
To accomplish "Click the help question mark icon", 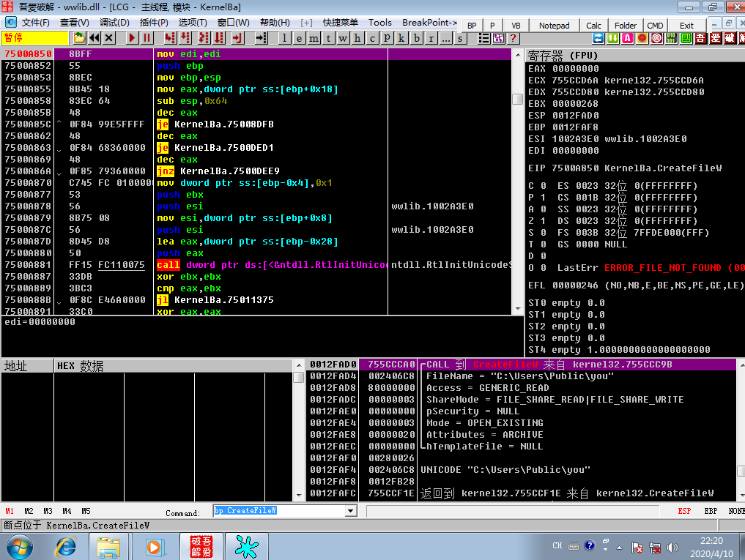I will point(513,38).
